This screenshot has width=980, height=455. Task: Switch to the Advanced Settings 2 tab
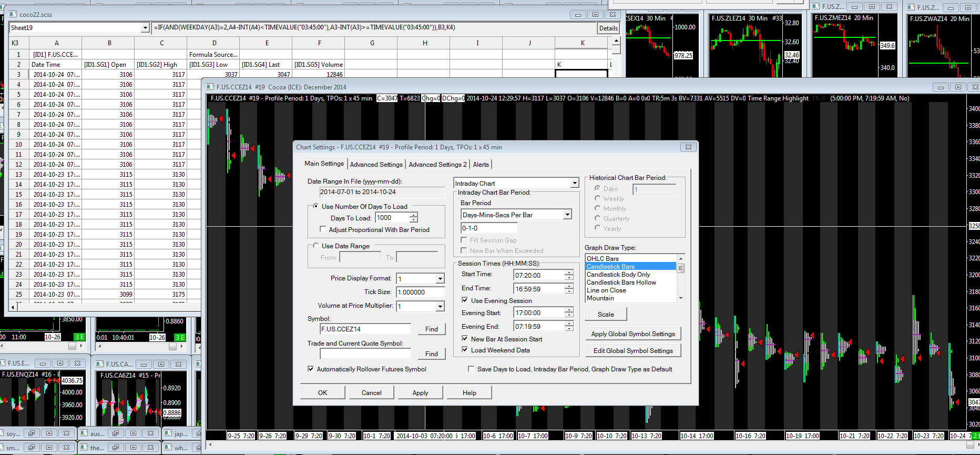click(437, 165)
